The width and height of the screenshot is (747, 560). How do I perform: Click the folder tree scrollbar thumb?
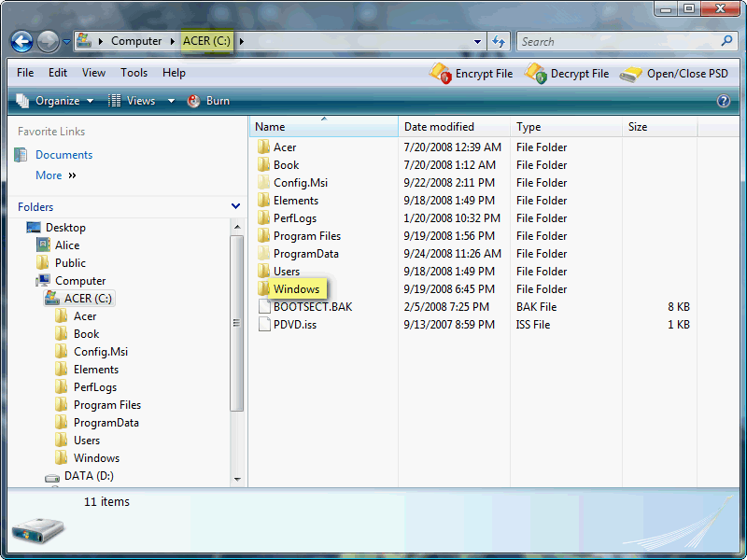click(x=237, y=323)
